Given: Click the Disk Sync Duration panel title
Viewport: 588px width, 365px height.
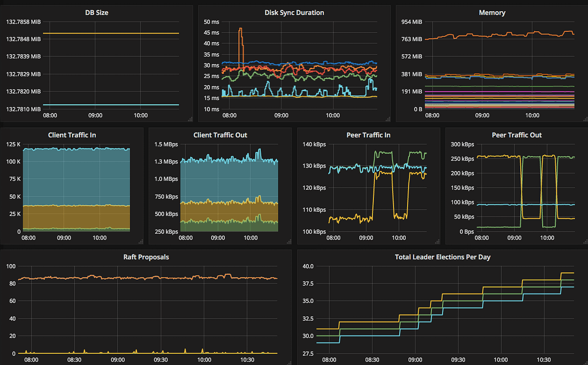Looking at the screenshot, I should pyautogui.click(x=294, y=12).
